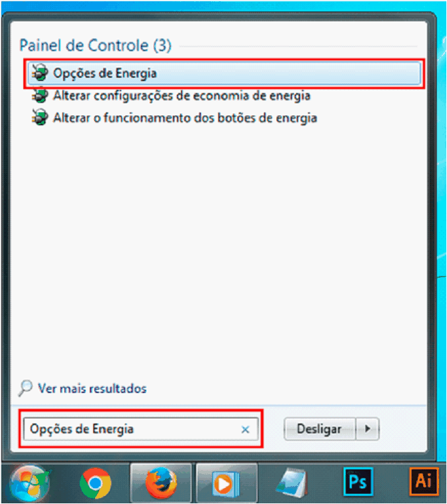Open the Windows Start orb
Screen dimensions: 447x504
tap(30, 483)
